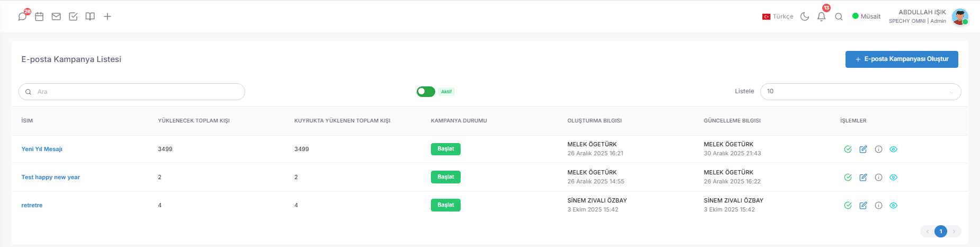This screenshot has width=980, height=247.
Task: Click YÜKLENECEK TOPLAM KİŞİ column header
Action: pos(194,121)
